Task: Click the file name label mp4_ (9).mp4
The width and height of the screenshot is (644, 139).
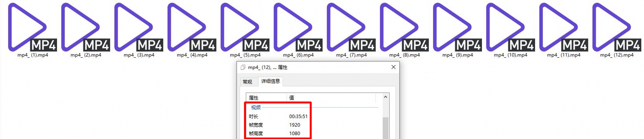Action: pos(457,55)
